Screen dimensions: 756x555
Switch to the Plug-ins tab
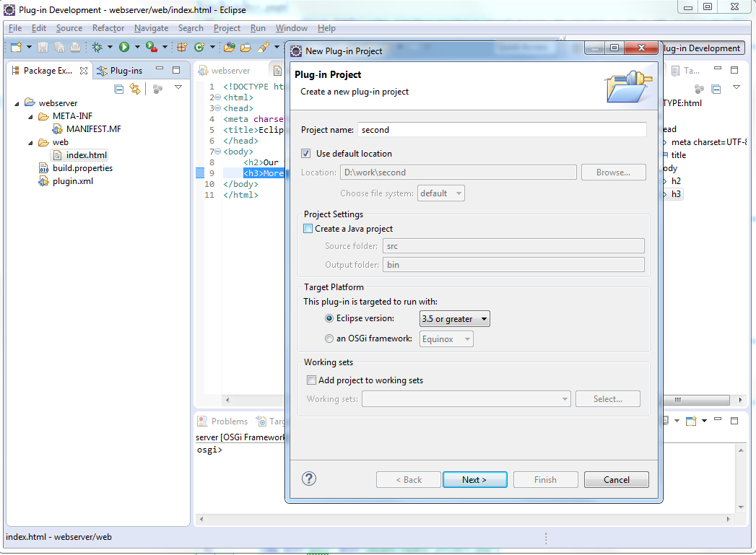pos(121,70)
